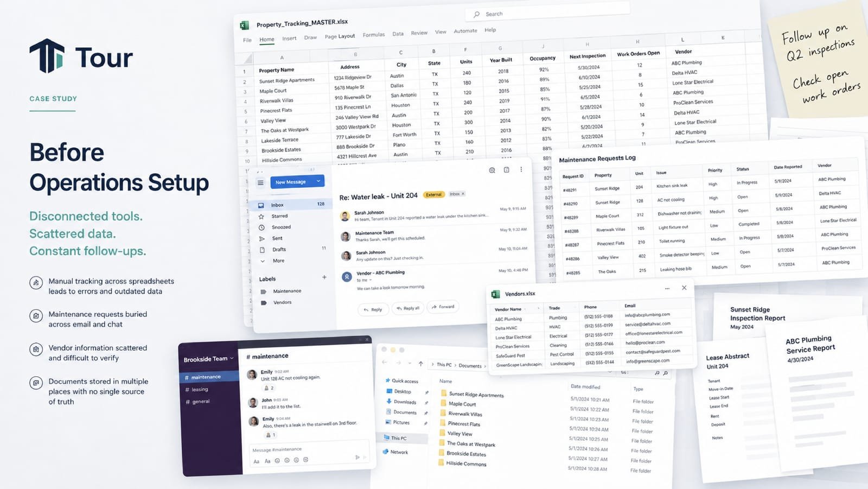Click the Maple Court folder icon
868x489 pixels.
tap(443, 403)
